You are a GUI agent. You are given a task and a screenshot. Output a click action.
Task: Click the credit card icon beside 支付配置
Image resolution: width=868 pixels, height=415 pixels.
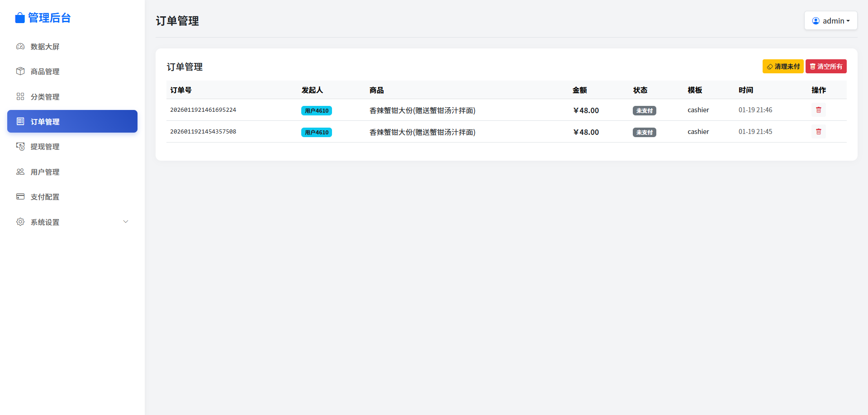click(x=20, y=197)
